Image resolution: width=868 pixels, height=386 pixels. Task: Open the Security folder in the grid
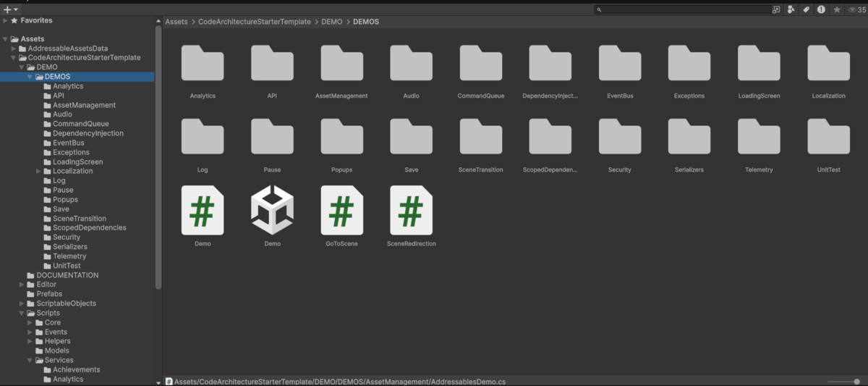pyautogui.click(x=620, y=138)
